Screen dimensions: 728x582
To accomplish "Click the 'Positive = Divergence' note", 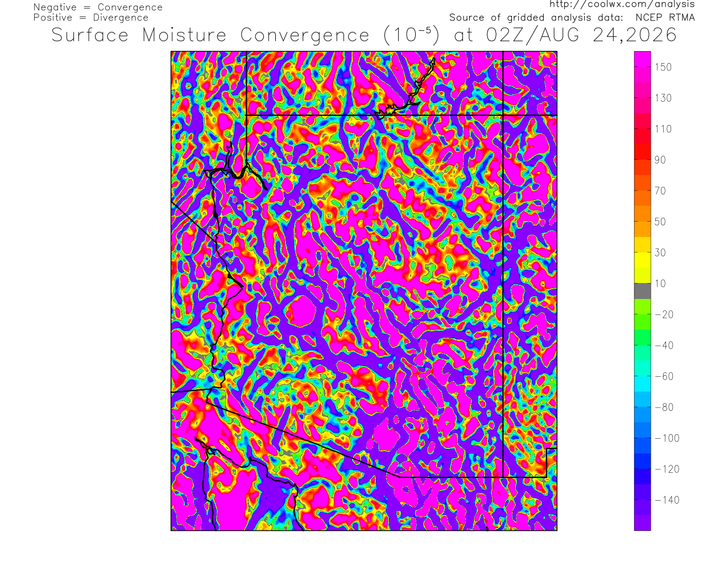I will pyautogui.click(x=91, y=18).
